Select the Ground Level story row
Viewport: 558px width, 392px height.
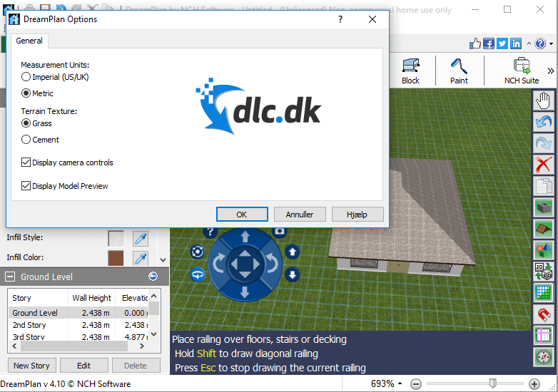tap(78, 313)
